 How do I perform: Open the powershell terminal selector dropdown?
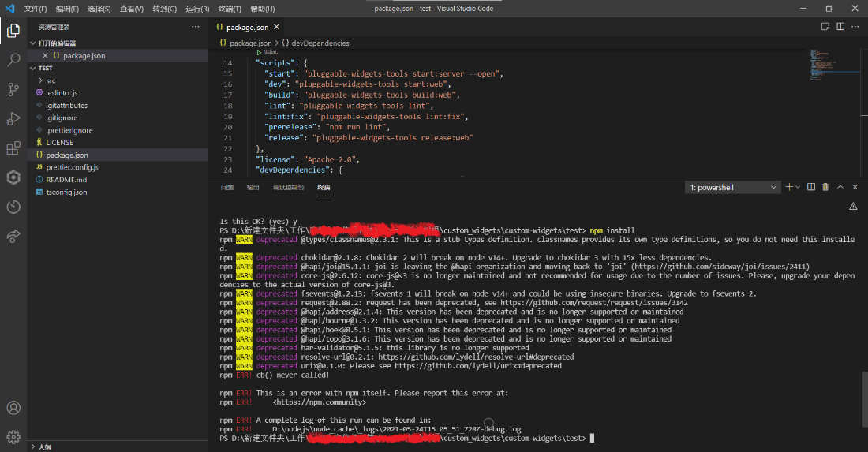(x=733, y=188)
